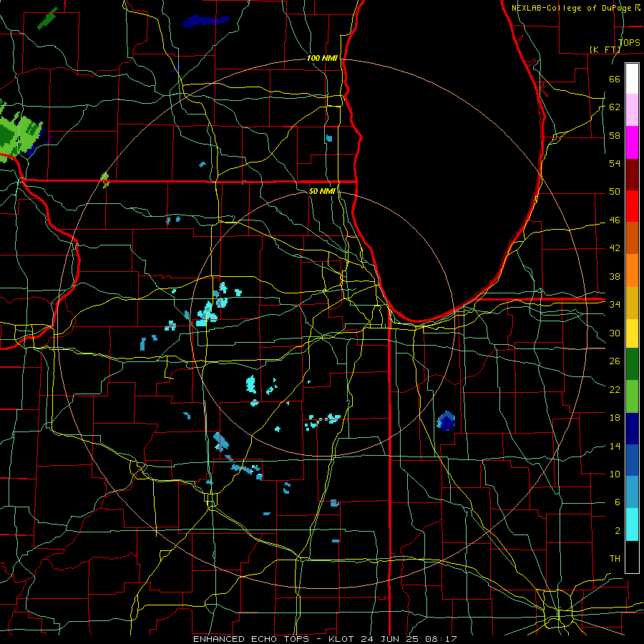
Task: Click the "6" legend value
Action: point(617,502)
